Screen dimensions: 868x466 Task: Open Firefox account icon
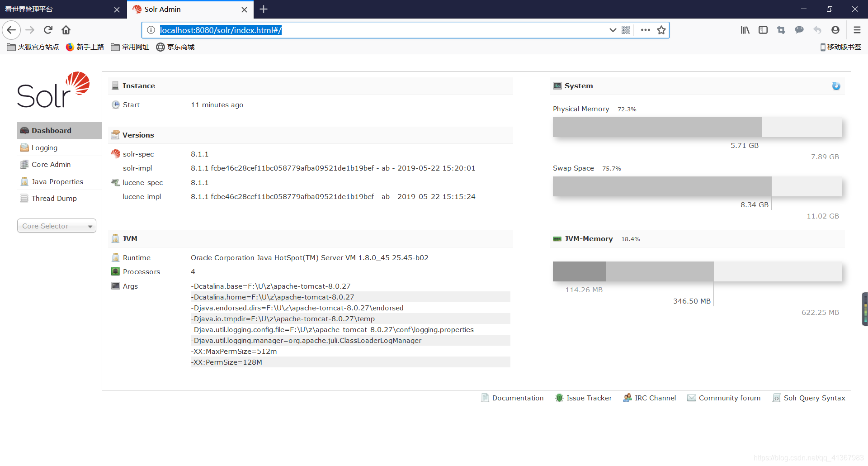pos(835,30)
